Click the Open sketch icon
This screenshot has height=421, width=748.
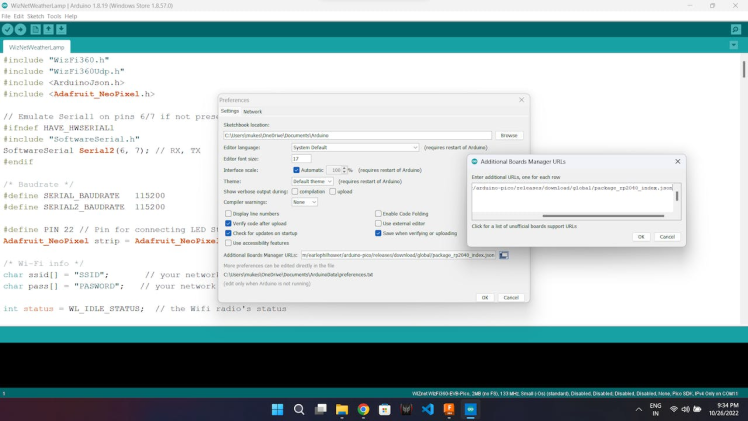click(x=48, y=30)
